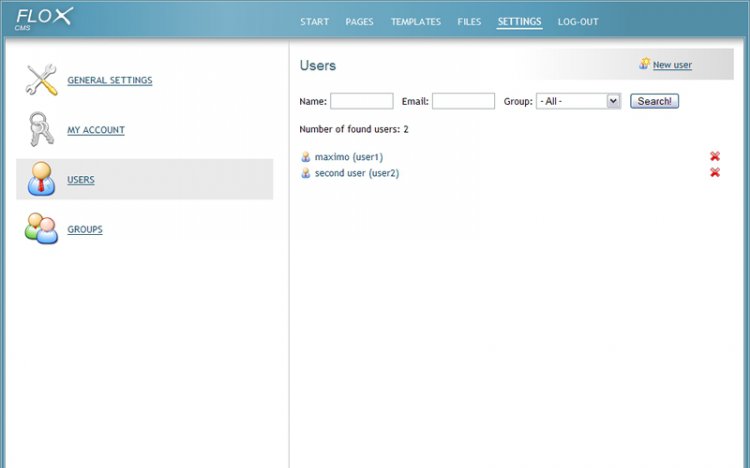Go to the Pages section
Screen dimensions: 750x468
click(x=359, y=22)
